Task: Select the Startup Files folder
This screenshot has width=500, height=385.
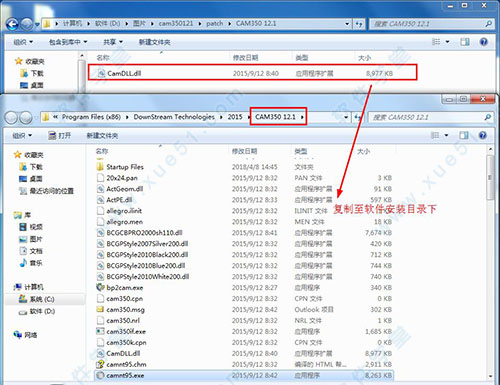Action: click(x=125, y=167)
